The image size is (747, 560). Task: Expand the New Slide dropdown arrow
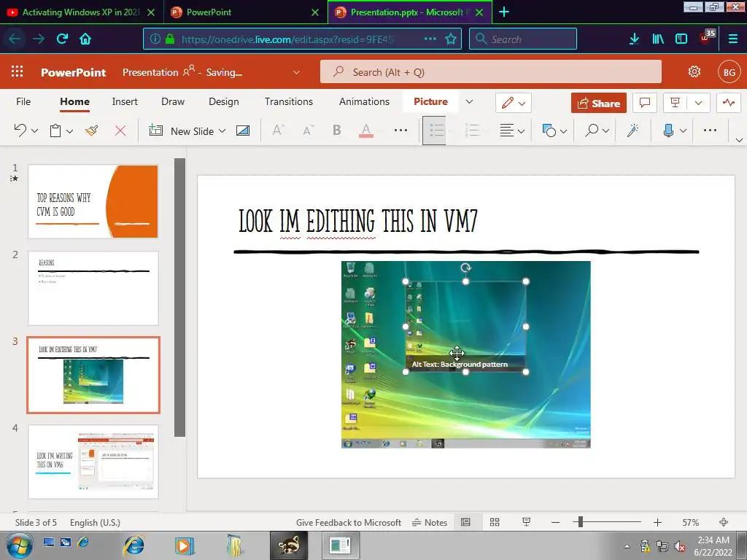[222, 131]
